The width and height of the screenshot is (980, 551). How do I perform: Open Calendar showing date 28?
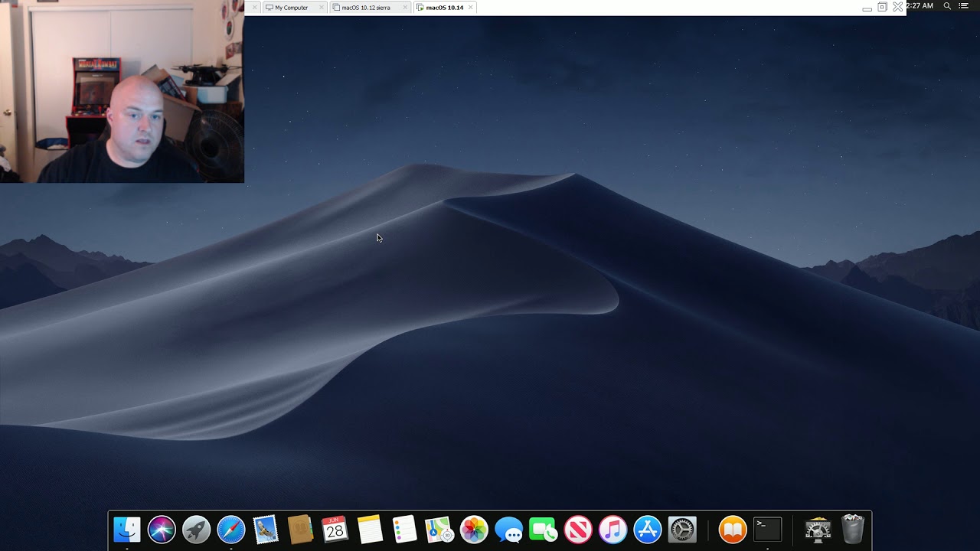pos(335,530)
